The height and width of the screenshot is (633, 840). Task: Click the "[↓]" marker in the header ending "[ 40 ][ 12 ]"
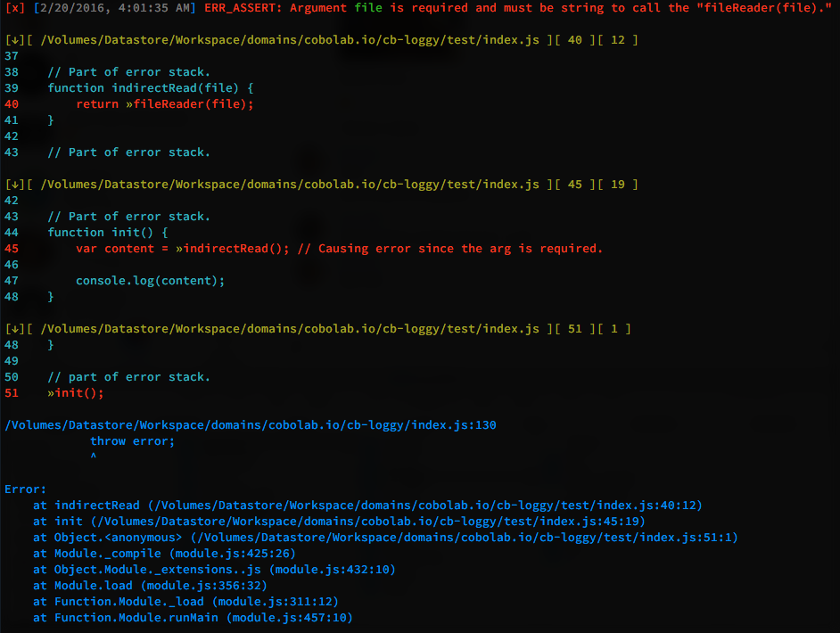pyautogui.click(x=15, y=40)
